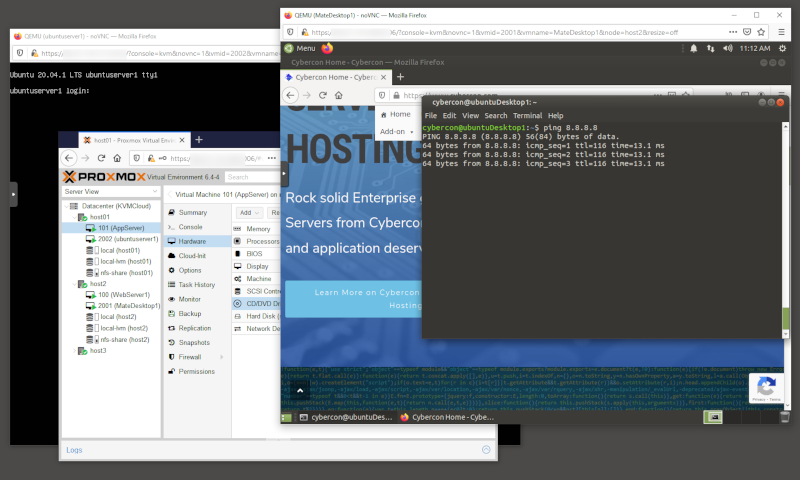Open a new tab next to Cybercon Home
Screen dimensions: 800x480
(x=401, y=77)
